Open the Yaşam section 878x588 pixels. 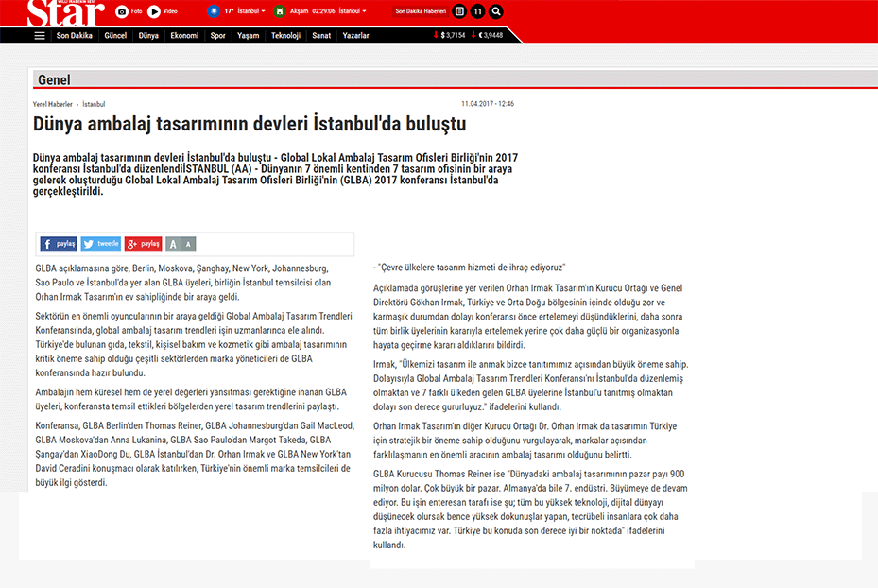[248, 35]
